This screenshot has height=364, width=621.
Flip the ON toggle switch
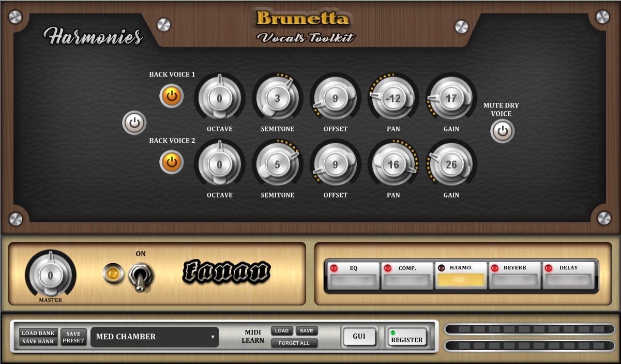(x=140, y=277)
